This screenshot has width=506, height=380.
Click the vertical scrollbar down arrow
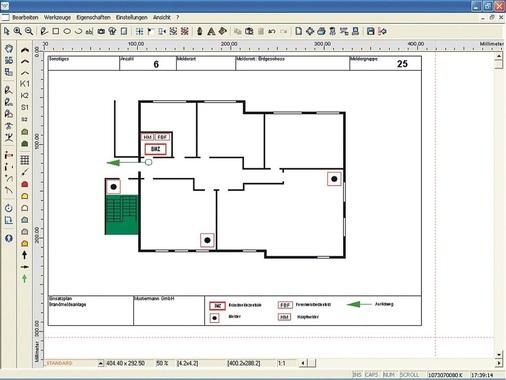499,354
